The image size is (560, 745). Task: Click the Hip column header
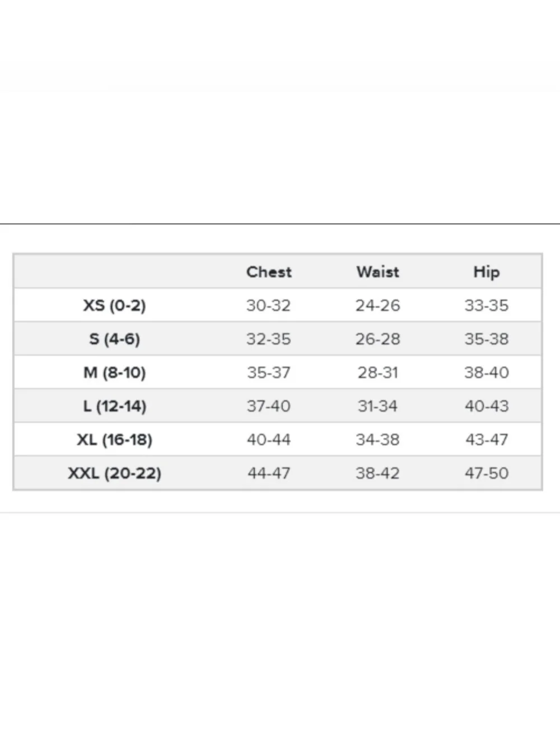486,272
